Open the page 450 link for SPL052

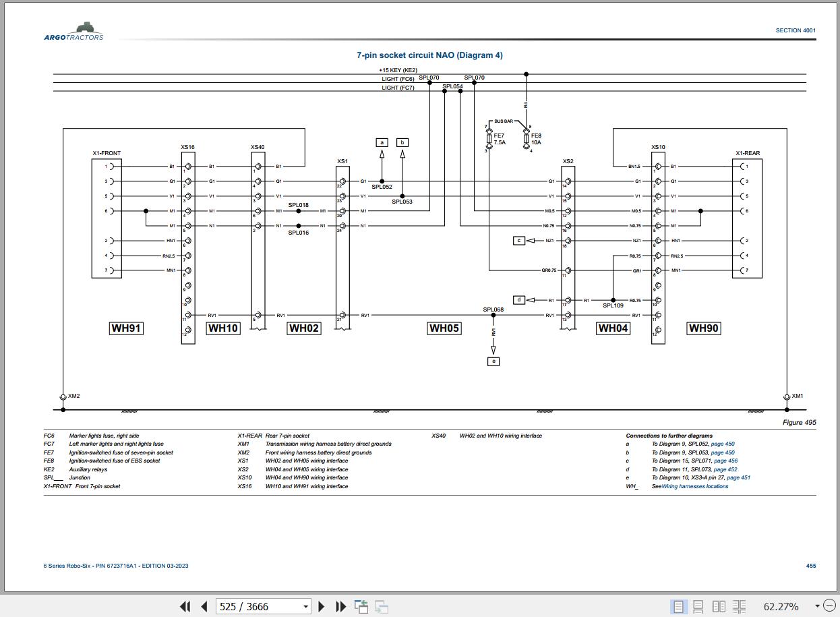tap(723, 444)
